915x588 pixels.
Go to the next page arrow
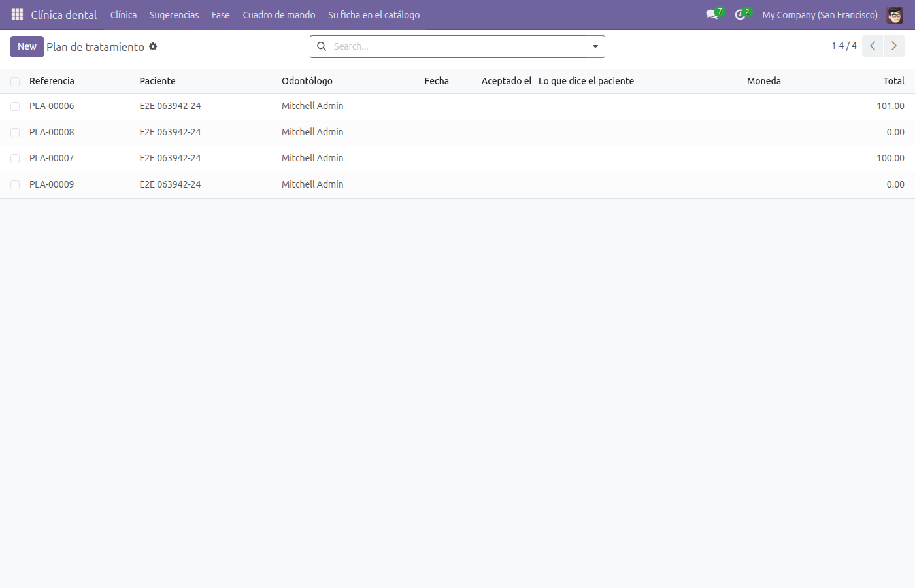click(894, 46)
